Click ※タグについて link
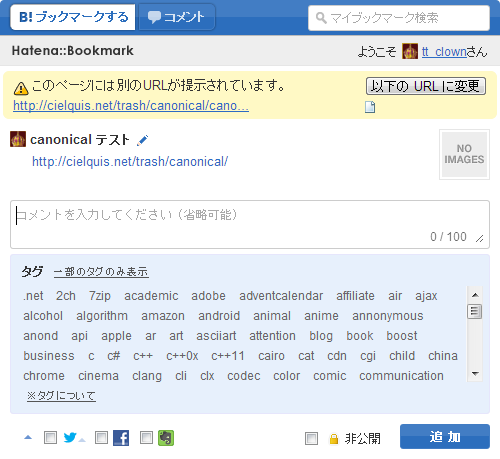This screenshot has height=459, width=500. [x=61, y=396]
